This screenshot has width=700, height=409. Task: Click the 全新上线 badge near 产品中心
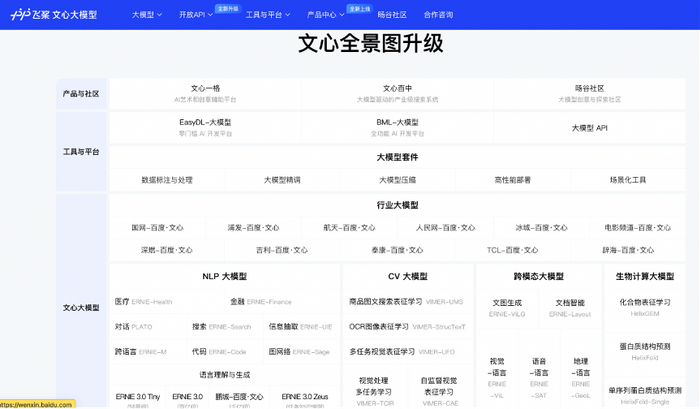coord(360,8)
